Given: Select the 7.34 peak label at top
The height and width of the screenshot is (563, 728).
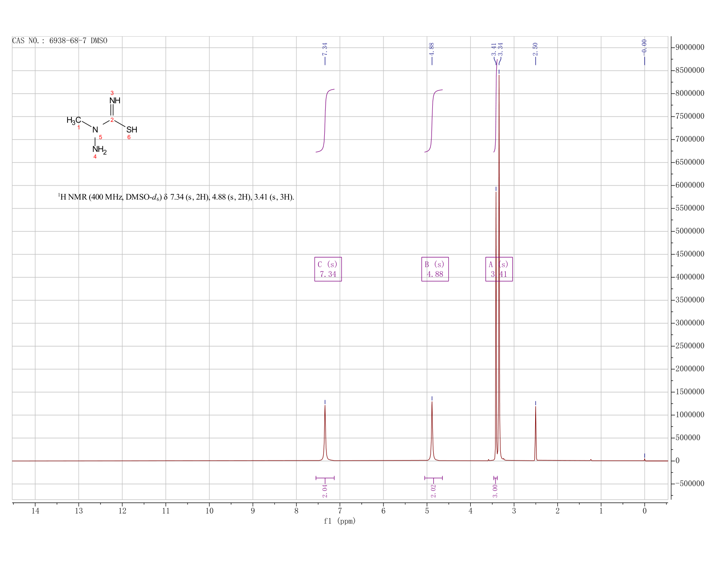Looking at the screenshot, I should [x=325, y=49].
